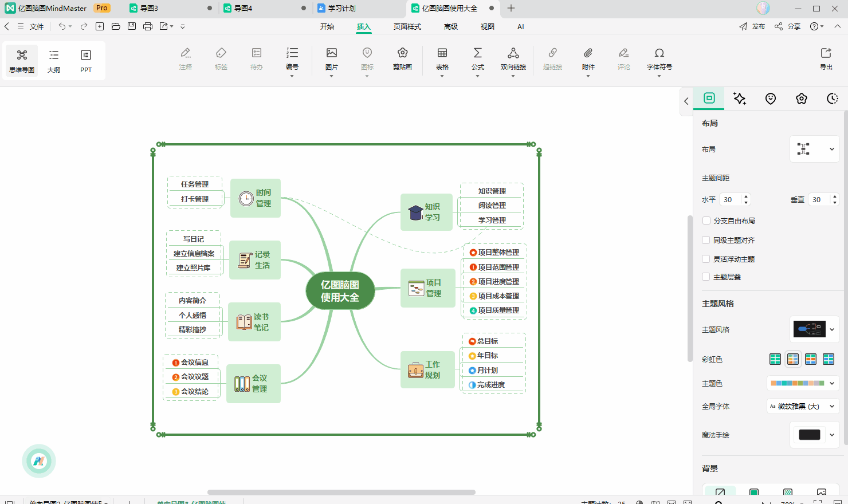Choose the first 彩虹色 rainbow swatch
The image size is (848, 504).
[775, 359]
